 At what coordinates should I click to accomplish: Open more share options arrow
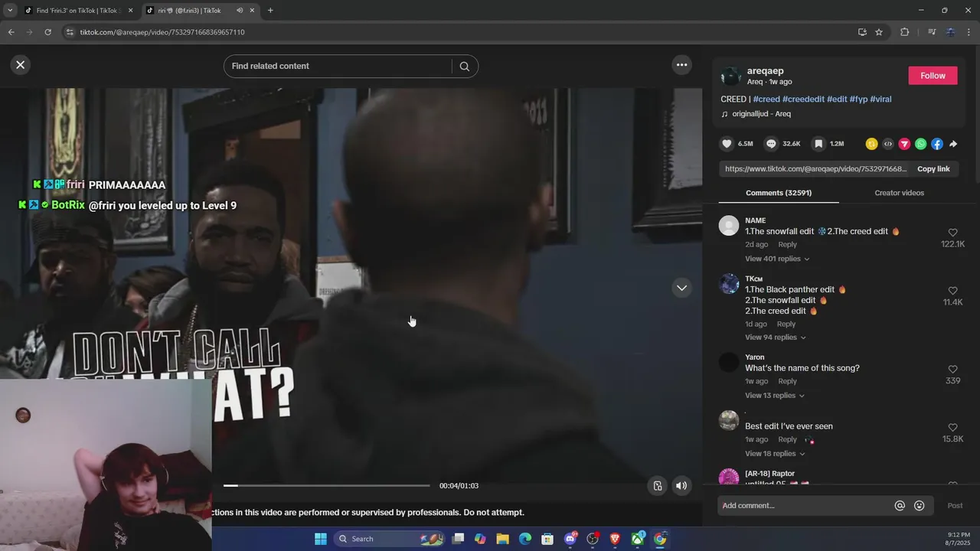(x=953, y=144)
